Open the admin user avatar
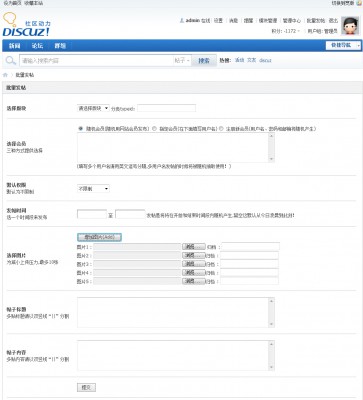363x400 pixels. click(x=350, y=26)
